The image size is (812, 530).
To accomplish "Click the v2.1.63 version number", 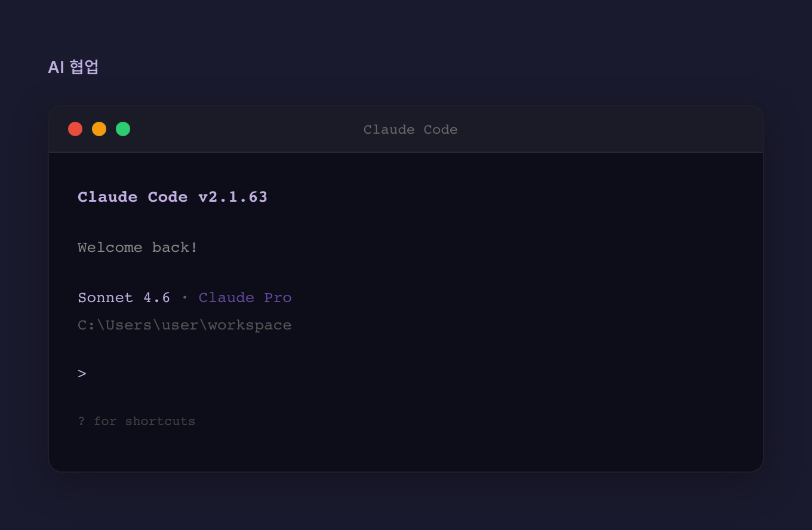I will 233,197.
